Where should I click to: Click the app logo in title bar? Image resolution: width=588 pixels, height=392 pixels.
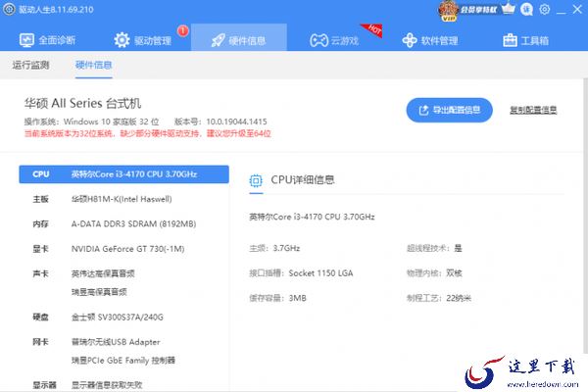(x=9, y=9)
